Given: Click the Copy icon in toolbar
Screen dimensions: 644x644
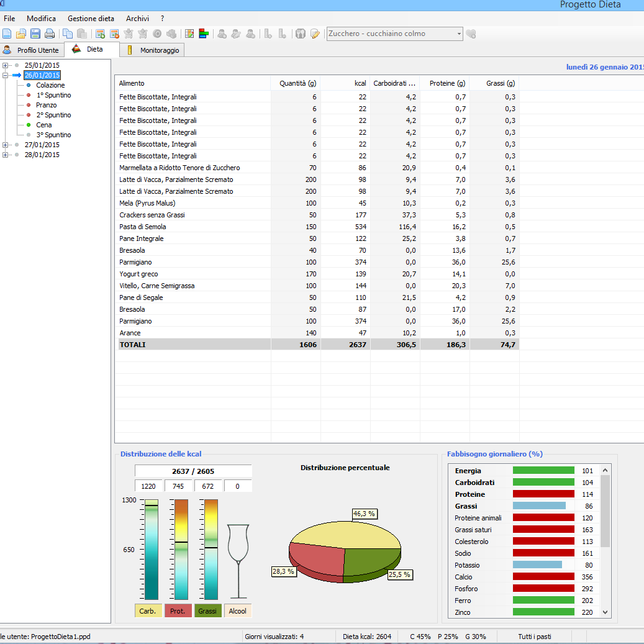Looking at the screenshot, I should (68, 34).
